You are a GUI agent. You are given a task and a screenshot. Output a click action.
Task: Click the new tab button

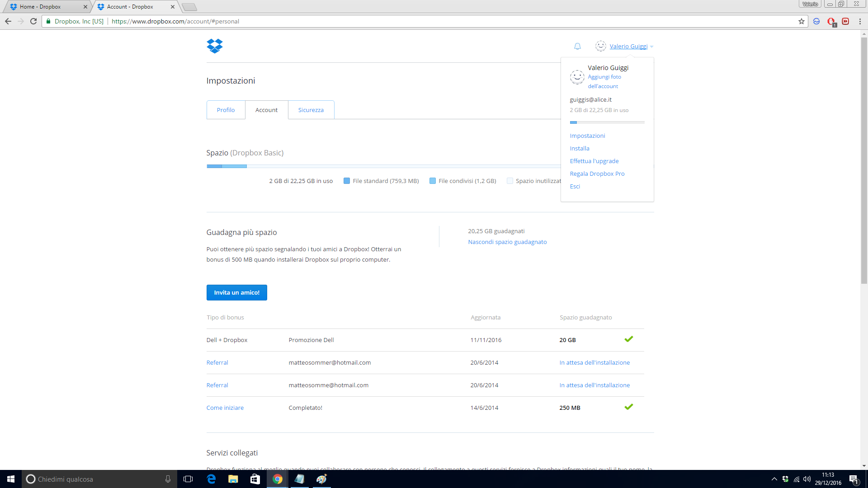point(189,7)
